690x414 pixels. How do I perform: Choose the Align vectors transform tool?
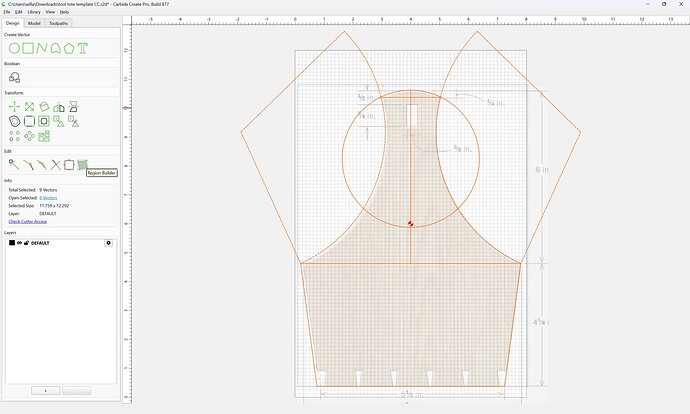[x=73, y=106]
